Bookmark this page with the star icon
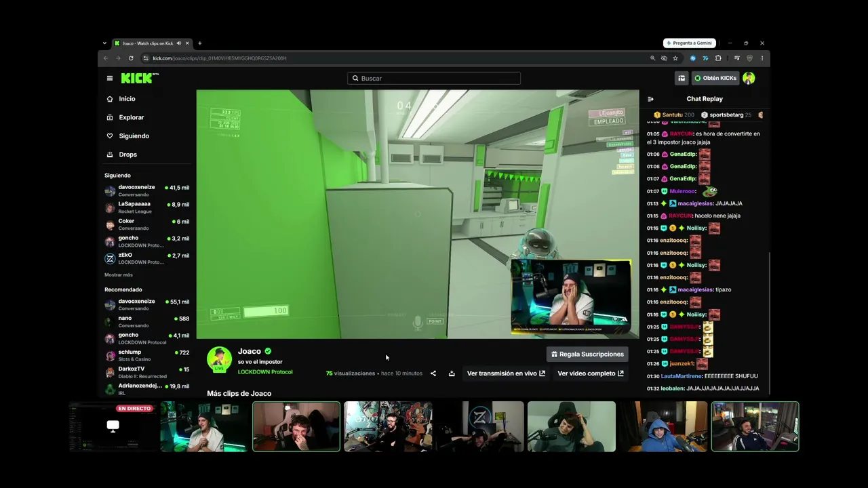 tap(675, 58)
